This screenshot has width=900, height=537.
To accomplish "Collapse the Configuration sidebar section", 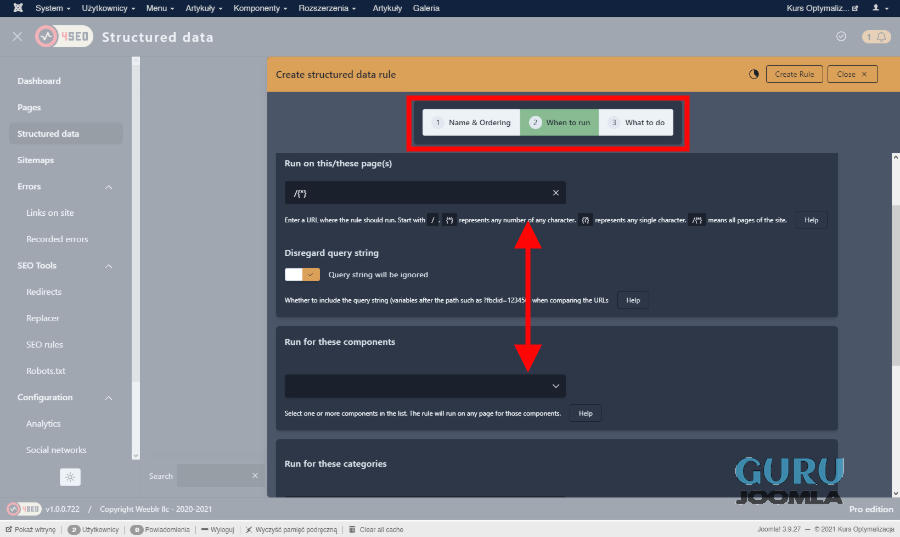I will pyautogui.click(x=108, y=398).
